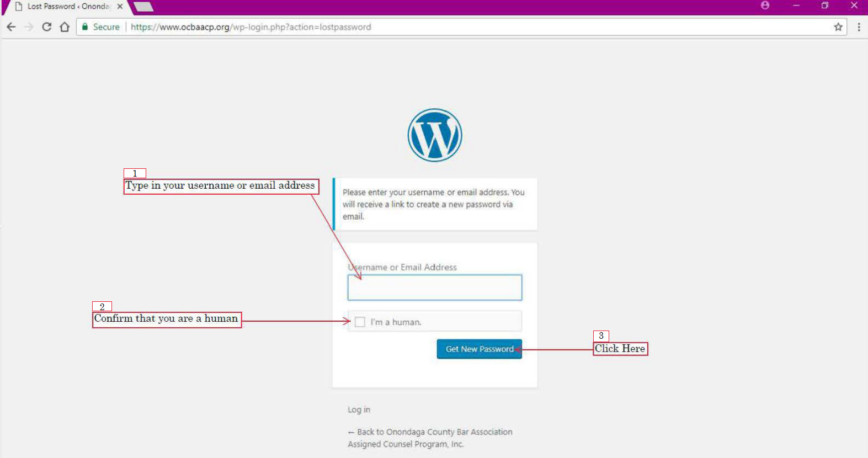Reload the page with the refresh icon
Viewport: 868px width, 458px height.
pyautogui.click(x=47, y=27)
